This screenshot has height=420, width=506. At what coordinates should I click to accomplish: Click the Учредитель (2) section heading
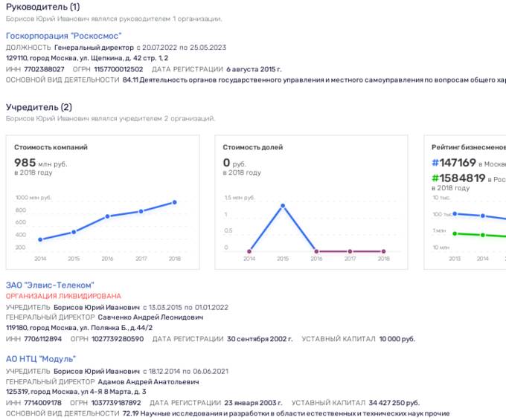click(39, 107)
